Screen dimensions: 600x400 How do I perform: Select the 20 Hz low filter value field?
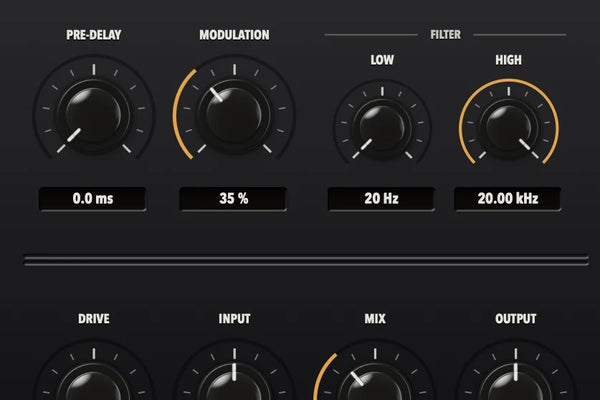381,199
